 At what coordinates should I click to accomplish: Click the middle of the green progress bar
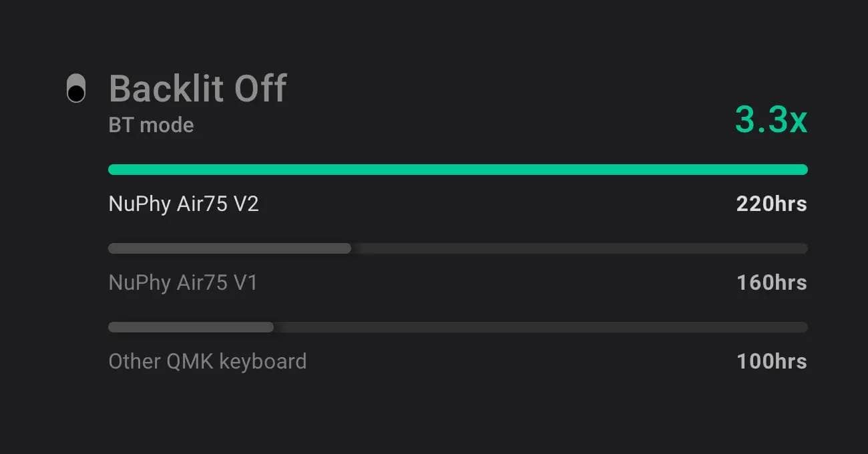(458, 170)
